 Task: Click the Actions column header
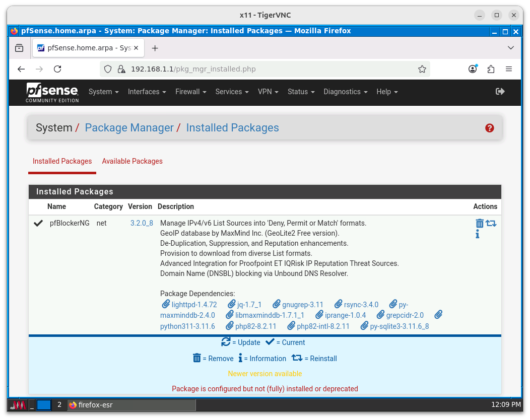pyautogui.click(x=485, y=207)
